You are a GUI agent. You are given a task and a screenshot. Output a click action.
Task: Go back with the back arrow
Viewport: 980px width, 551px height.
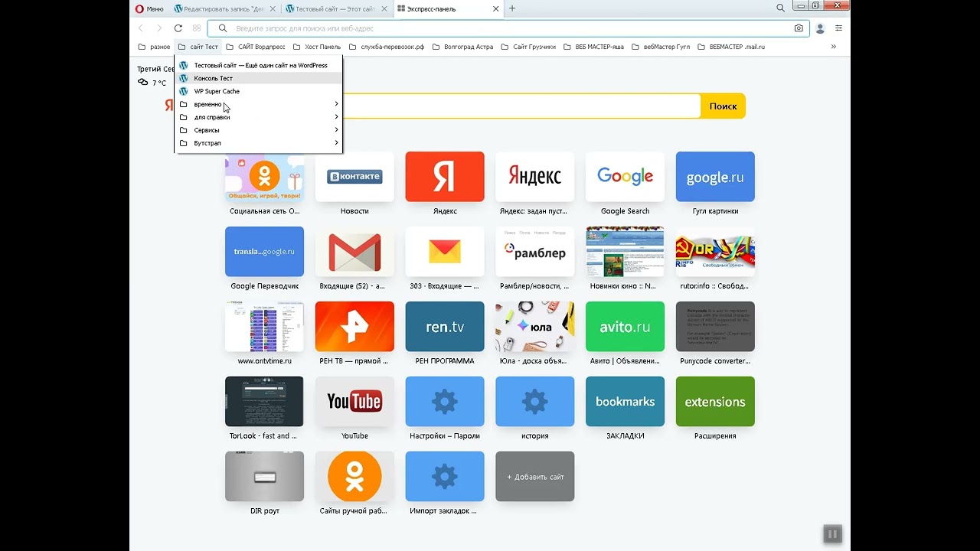(x=141, y=28)
